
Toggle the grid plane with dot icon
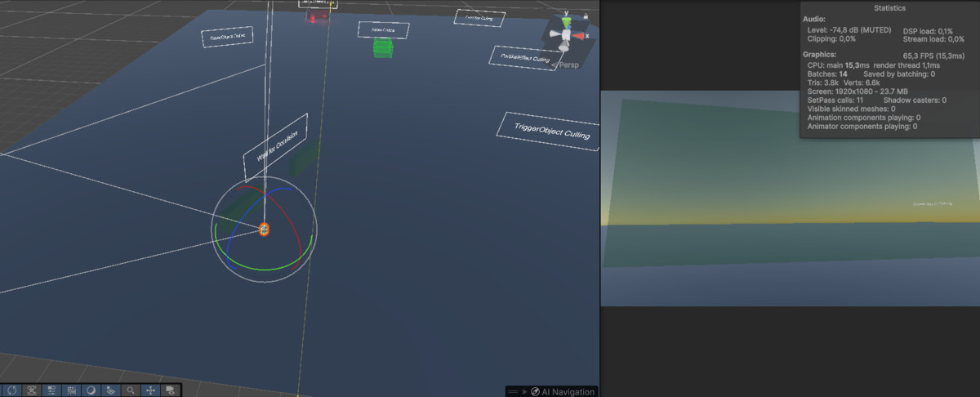pyautogui.click(x=110, y=390)
